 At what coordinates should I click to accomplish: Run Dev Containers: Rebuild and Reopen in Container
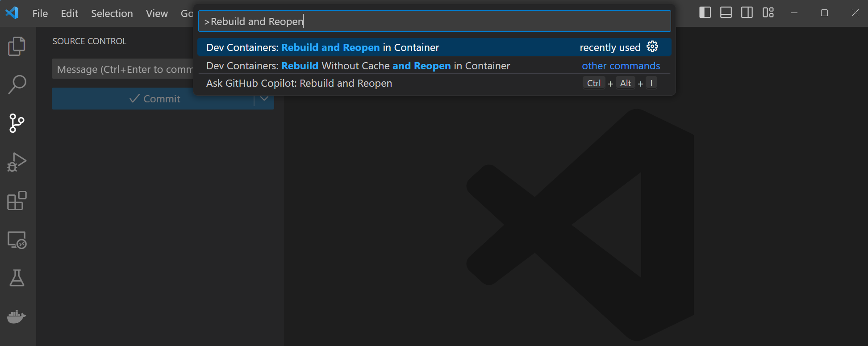click(x=434, y=47)
